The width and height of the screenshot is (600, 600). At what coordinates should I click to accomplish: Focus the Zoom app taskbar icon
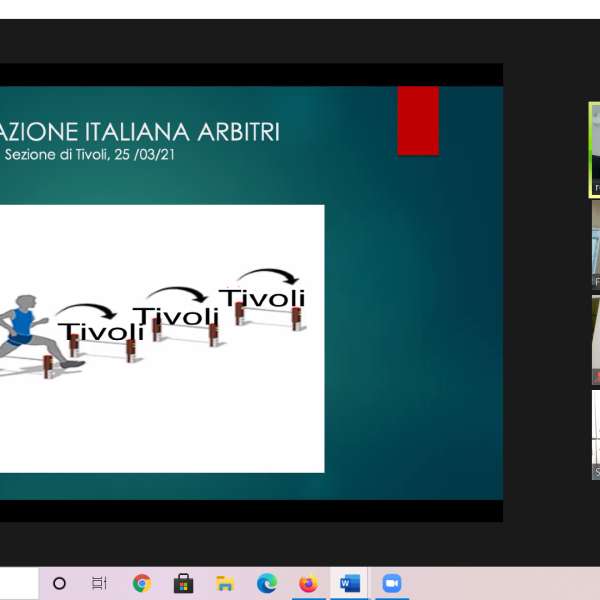[391, 583]
